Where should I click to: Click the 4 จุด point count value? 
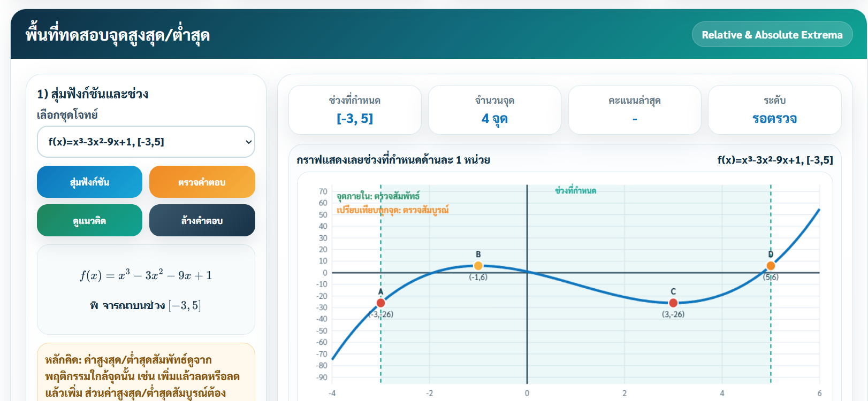pyautogui.click(x=494, y=119)
